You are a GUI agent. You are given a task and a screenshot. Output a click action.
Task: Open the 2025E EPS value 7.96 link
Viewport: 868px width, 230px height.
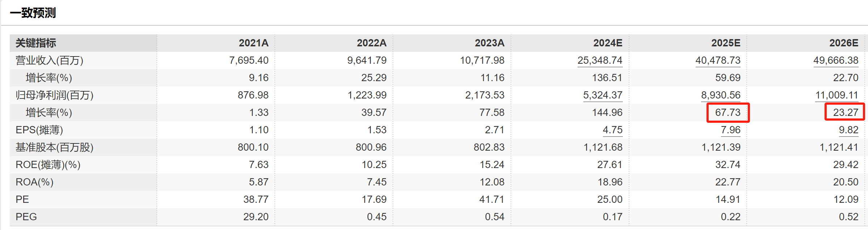pos(730,130)
